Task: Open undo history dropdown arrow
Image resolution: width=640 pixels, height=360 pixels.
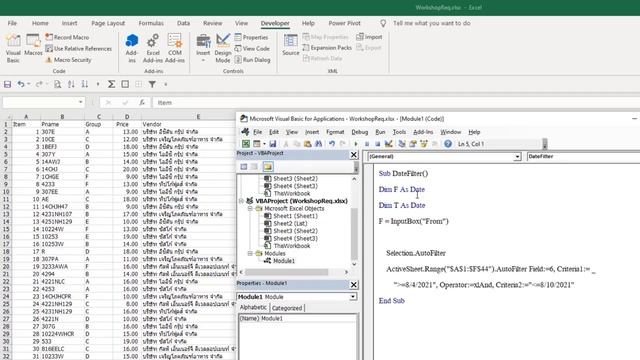Action: pyautogui.click(x=29, y=84)
